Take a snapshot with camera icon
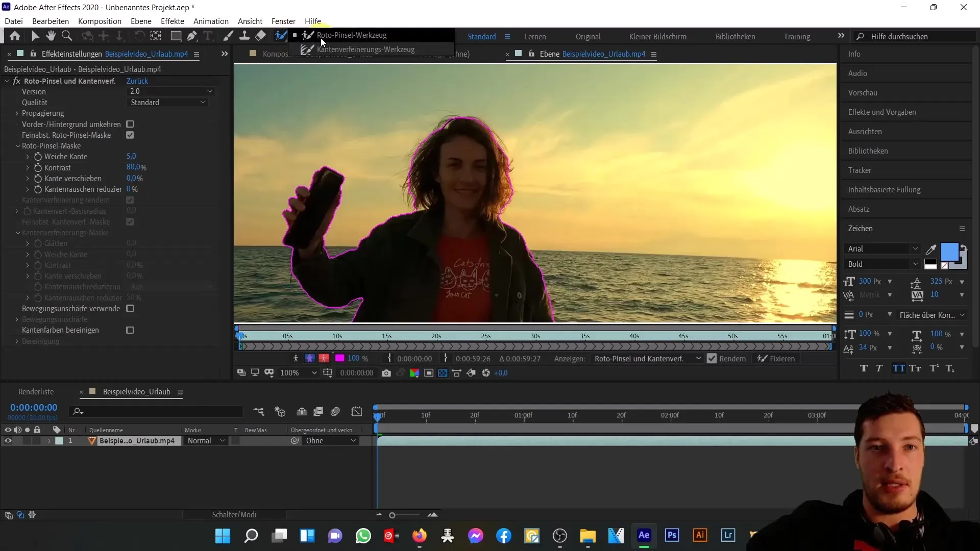This screenshot has width=980, height=551. click(x=386, y=373)
